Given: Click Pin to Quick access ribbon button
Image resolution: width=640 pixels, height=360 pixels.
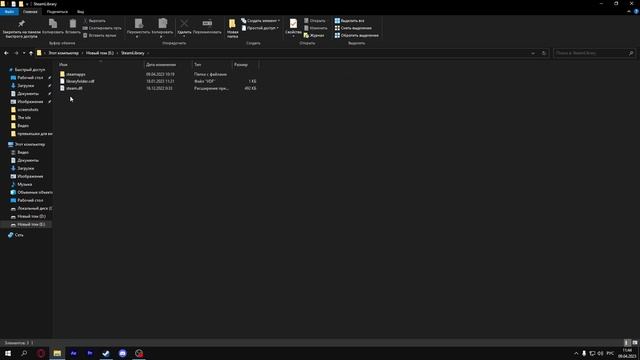Looking at the screenshot, I should tap(21, 28).
